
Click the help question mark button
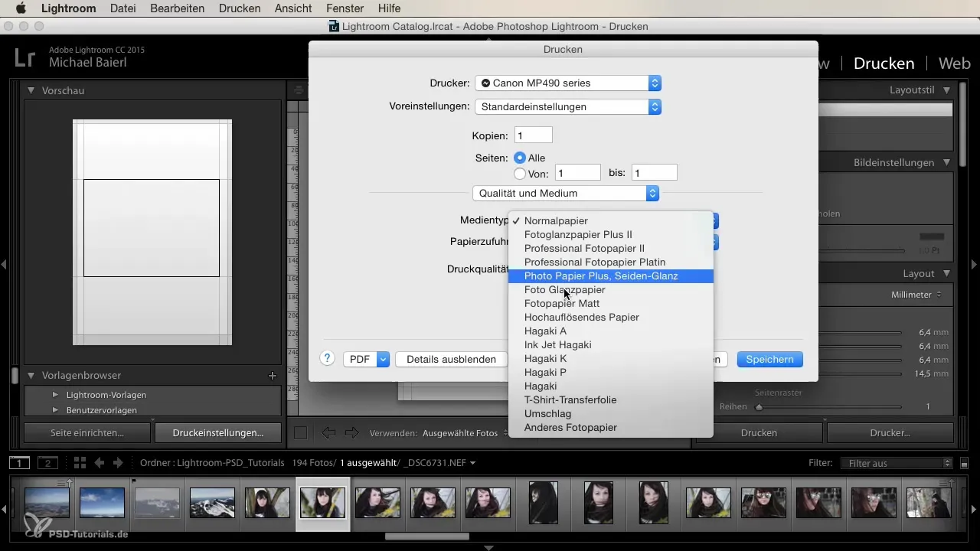click(x=328, y=358)
